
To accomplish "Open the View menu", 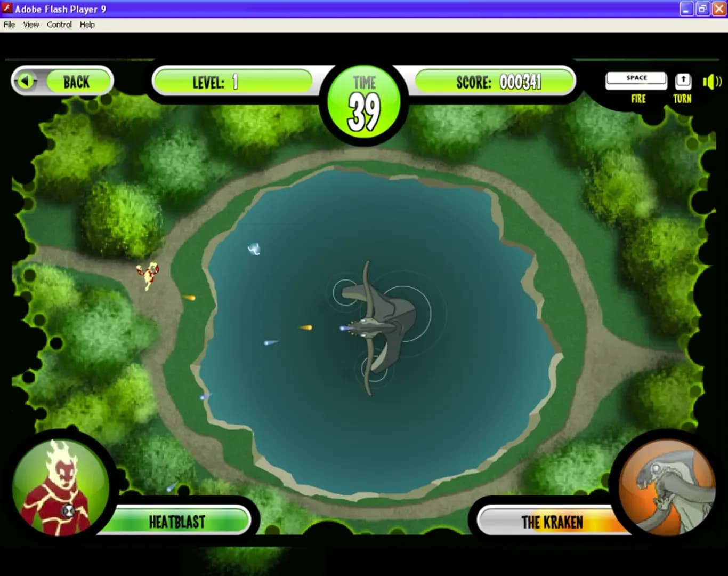I will click(x=31, y=25).
